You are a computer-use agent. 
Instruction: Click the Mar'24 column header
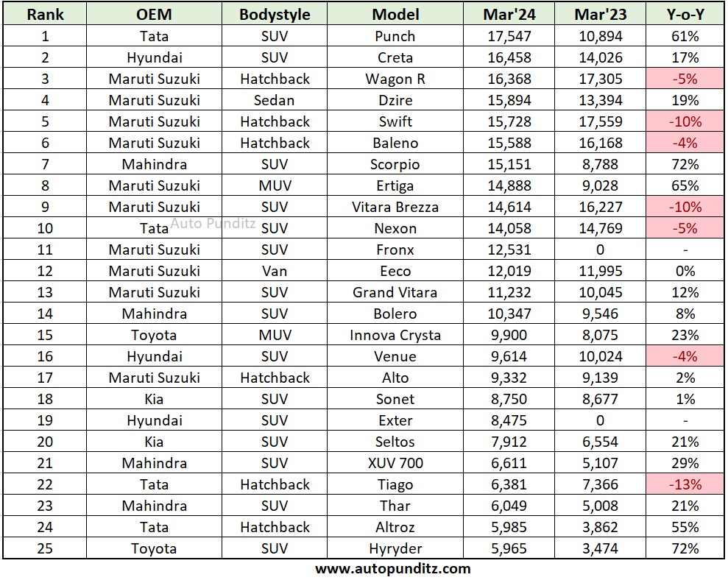click(x=509, y=14)
